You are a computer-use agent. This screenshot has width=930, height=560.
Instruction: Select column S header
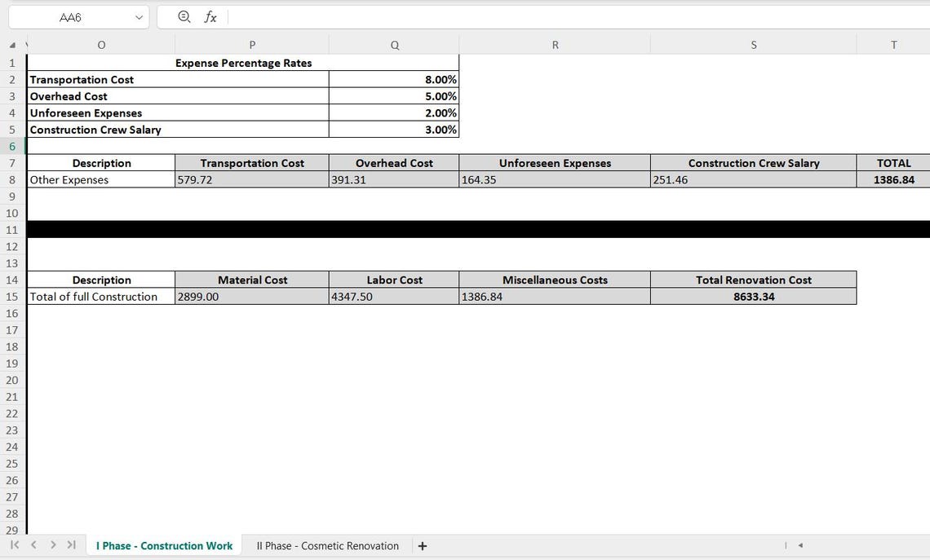(752, 44)
